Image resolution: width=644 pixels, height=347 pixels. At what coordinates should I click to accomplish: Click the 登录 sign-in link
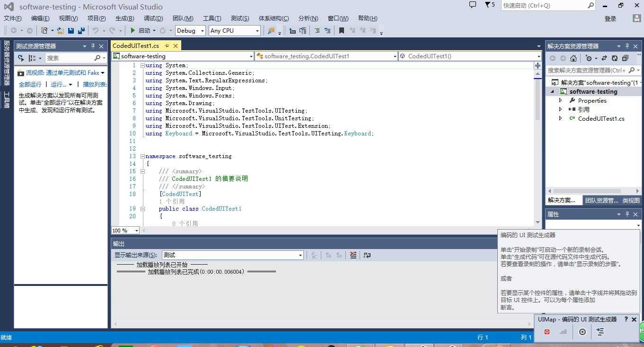tap(610, 19)
